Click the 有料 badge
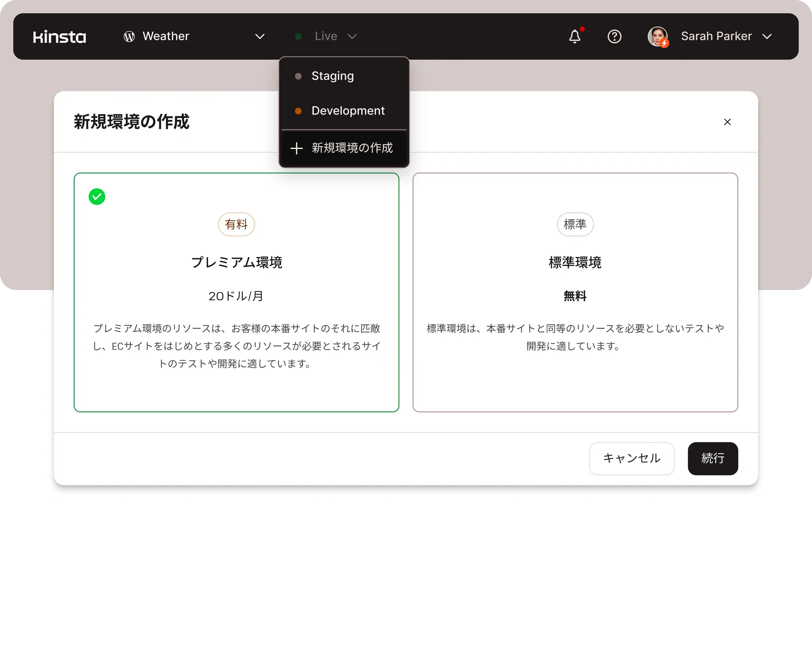 click(x=236, y=224)
